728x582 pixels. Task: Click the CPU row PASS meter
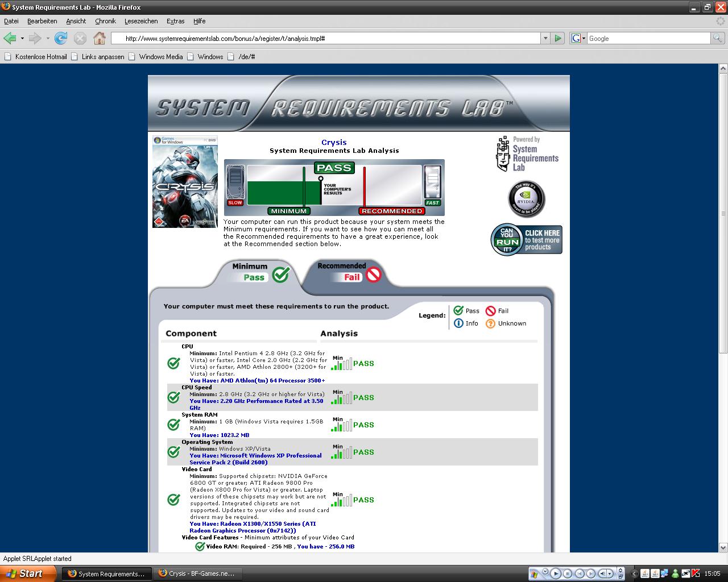pos(353,363)
